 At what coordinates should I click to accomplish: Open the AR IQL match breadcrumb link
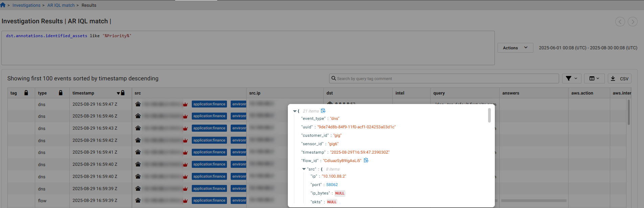click(61, 5)
